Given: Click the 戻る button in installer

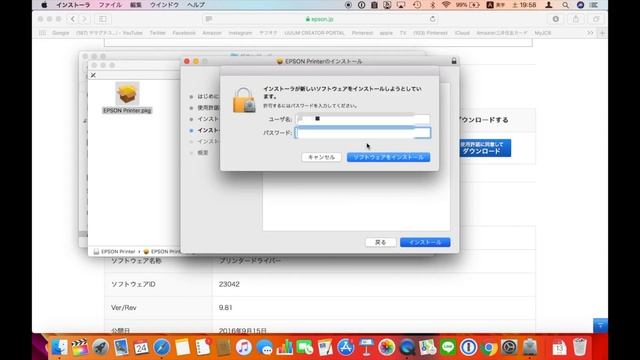Looking at the screenshot, I should coord(380,242).
